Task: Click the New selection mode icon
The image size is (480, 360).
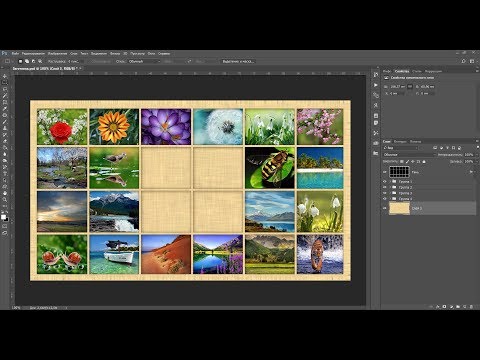Action: [20, 61]
